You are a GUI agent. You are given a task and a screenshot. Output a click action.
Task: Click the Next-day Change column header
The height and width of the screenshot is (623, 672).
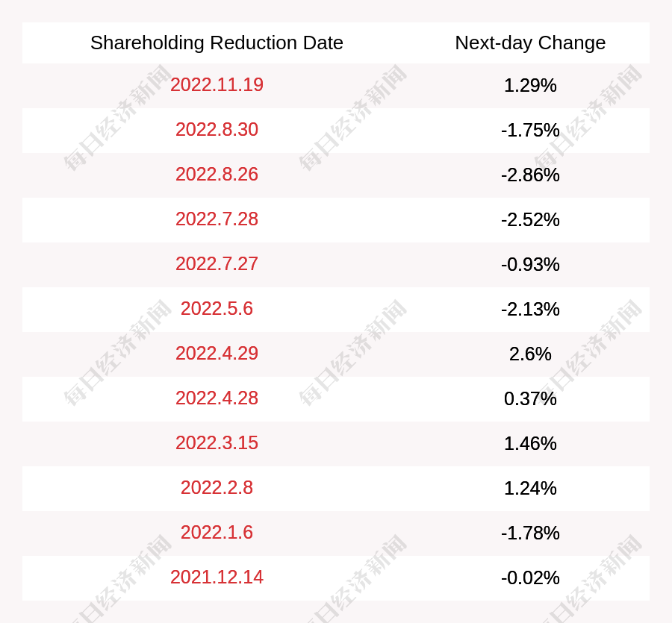coord(530,43)
